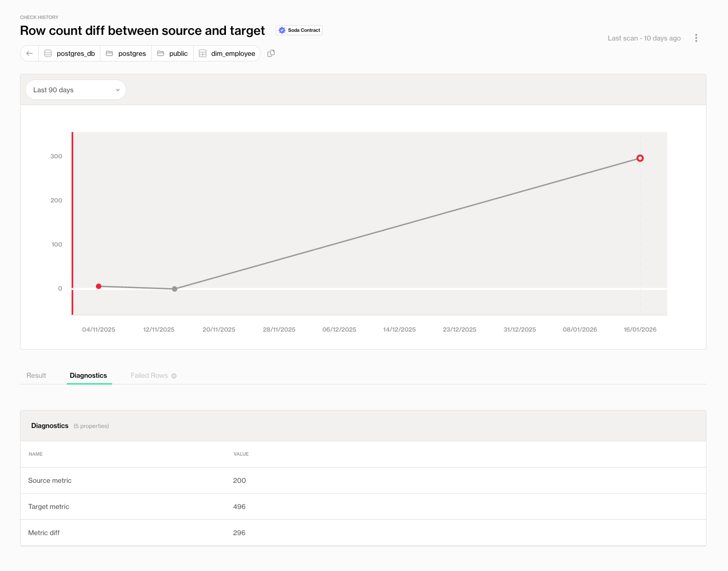The height and width of the screenshot is (571, 728).
Task: Open the Failed Rows tab
Action: pos(149,376)
